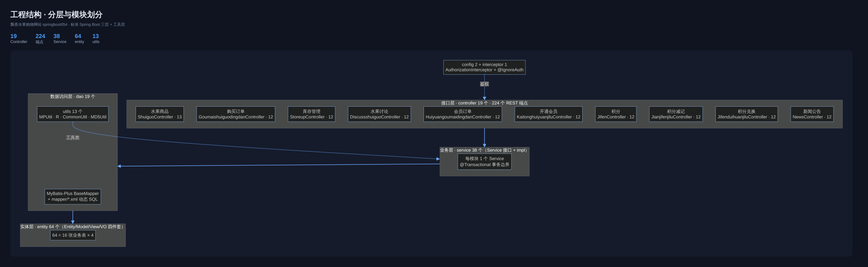The width and height of the screenshot is (868, 267).
Task: Click the HuiyuangoumaidingdanController node
Action: (463, 114)
